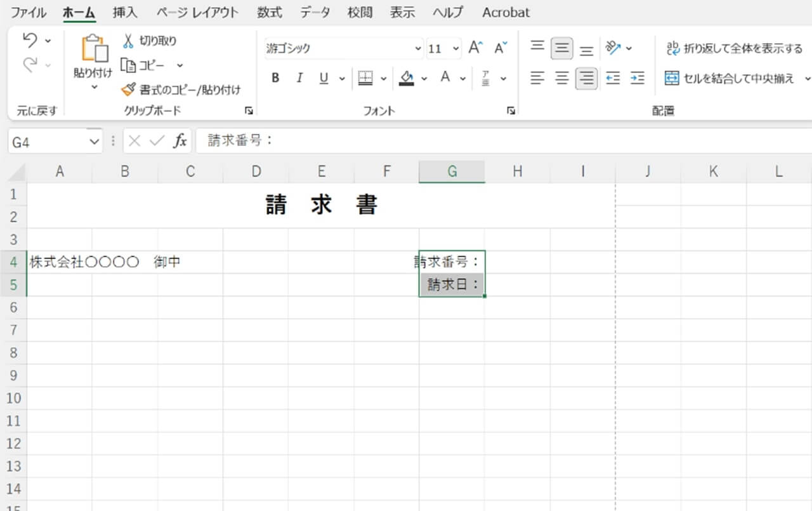
Task: Switch to the 表示 tab
Action: [402, 12]
